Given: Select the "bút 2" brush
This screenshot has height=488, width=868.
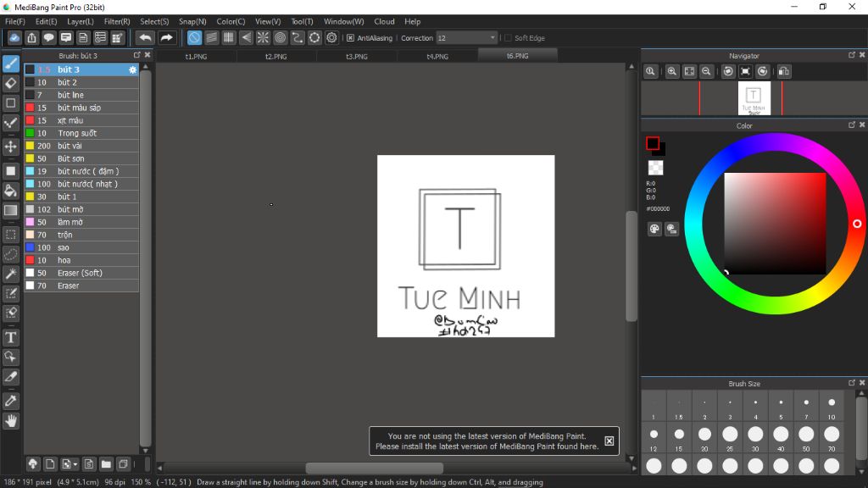Looking at the screenshot, I should click(x=81, y=82).
